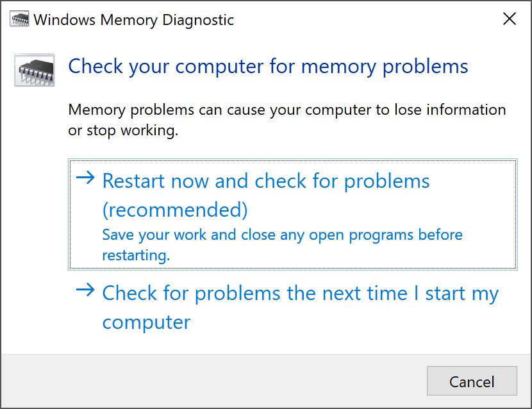Click the arrow icon beside next-startup check option

coord(85,292)
